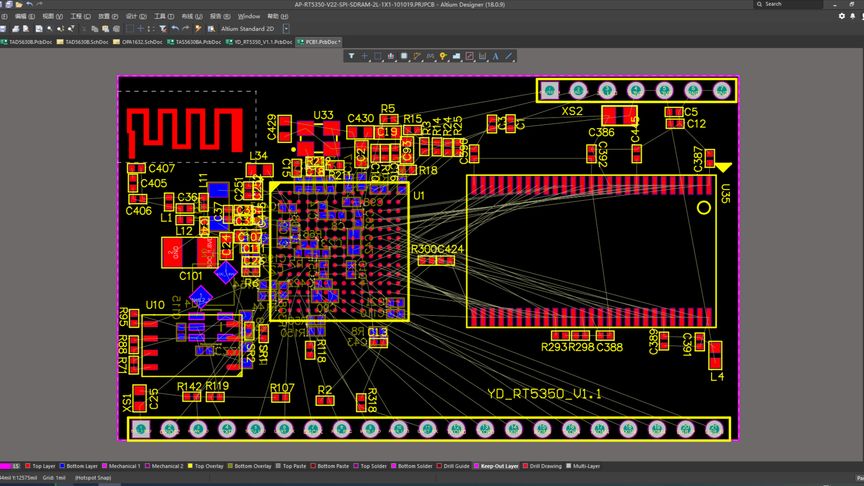Image resolution: width=864 pixels, height=486 pixels.
Task: Toggle the Top Overlay color box
Action: (x=190, y=466)
